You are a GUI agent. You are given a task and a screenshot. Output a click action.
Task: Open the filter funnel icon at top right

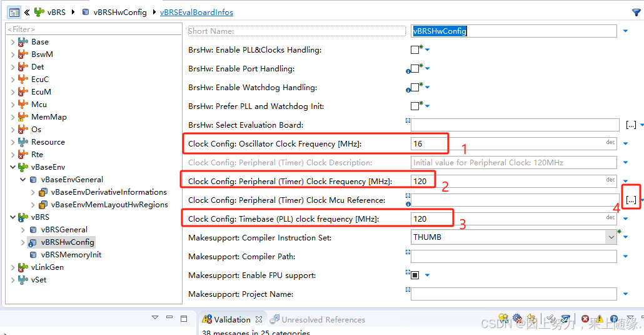[636, 13]
